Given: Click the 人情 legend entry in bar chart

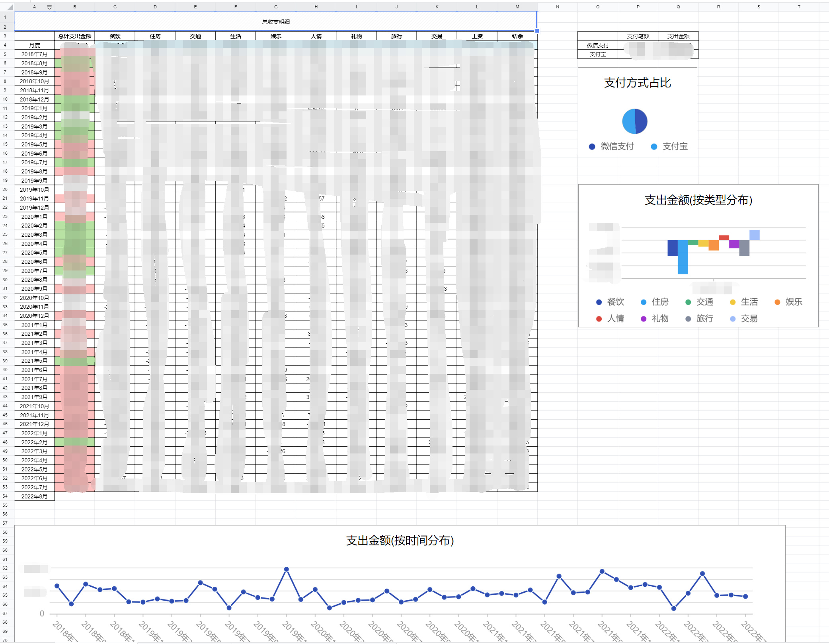Looking at the screenshot, I should [610, 319].
